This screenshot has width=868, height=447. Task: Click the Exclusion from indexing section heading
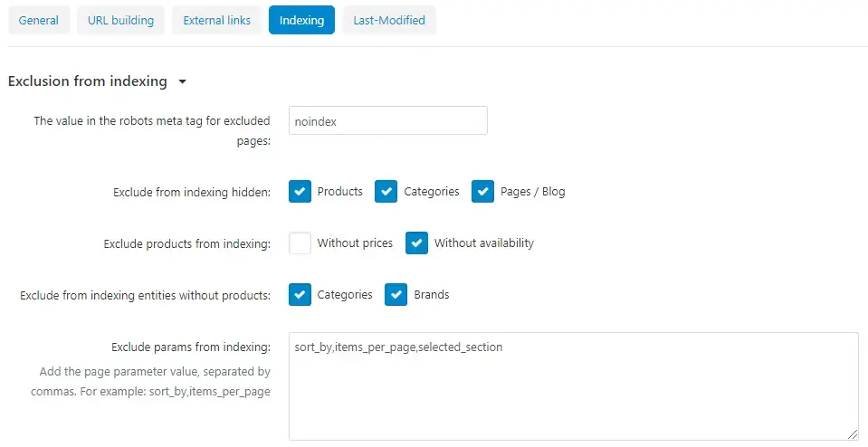pyautogui.click(x=87, y=81)
